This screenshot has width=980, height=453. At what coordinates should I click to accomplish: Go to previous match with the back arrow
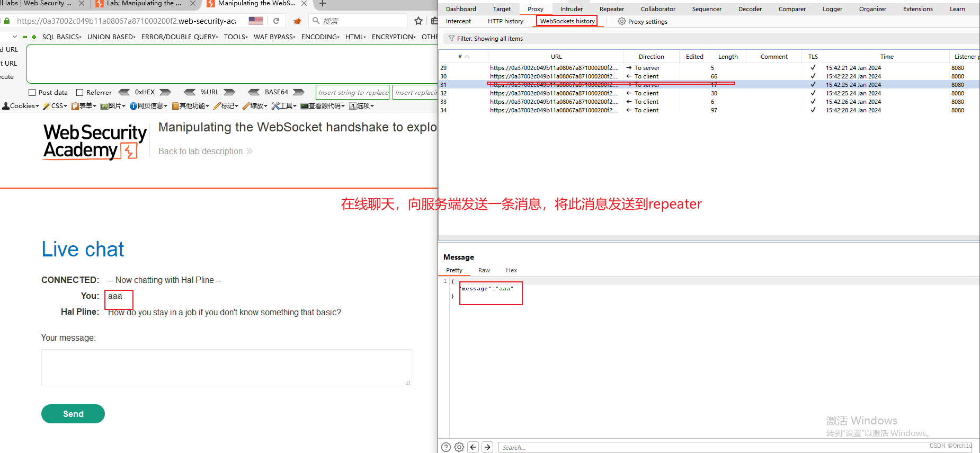[x=474, y=447]
